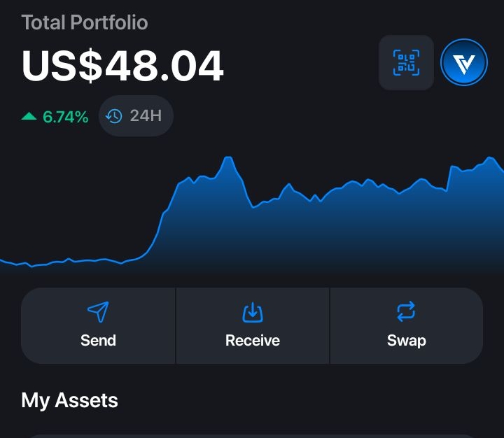Open the QR code scanner
504x438 pixels.
click(x=406, y=63)
